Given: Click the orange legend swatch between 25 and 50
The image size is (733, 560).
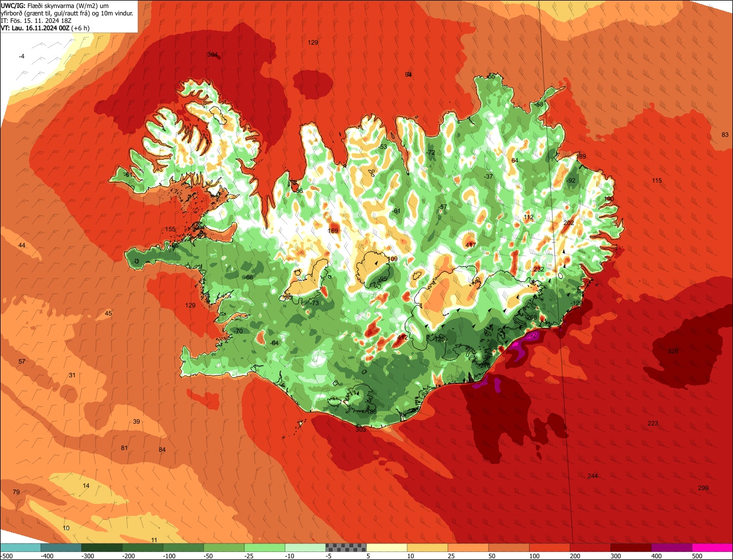Looking at the screenshot, I should point(468,548).
